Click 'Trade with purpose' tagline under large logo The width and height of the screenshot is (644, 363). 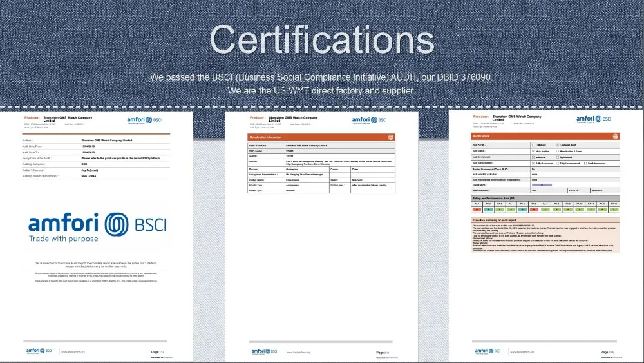63,239
